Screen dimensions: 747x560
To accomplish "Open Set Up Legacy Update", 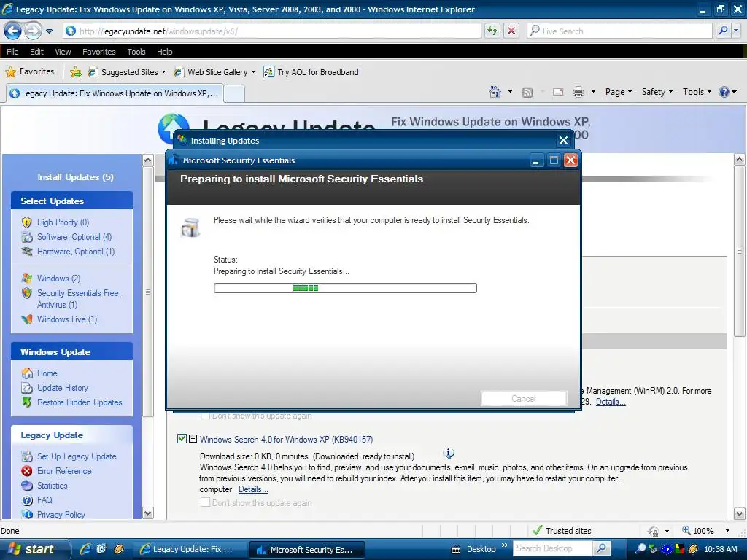I will 77,456.
